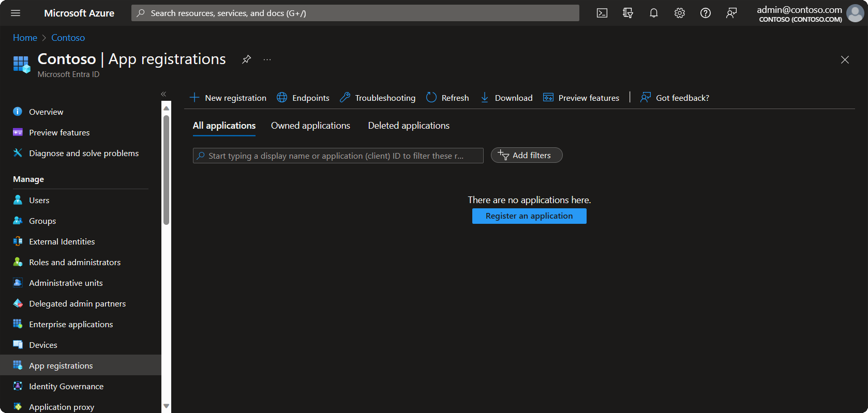The image size is (868, 413).
Task: Click the Register an application button
Action: [x=529, y=216]
